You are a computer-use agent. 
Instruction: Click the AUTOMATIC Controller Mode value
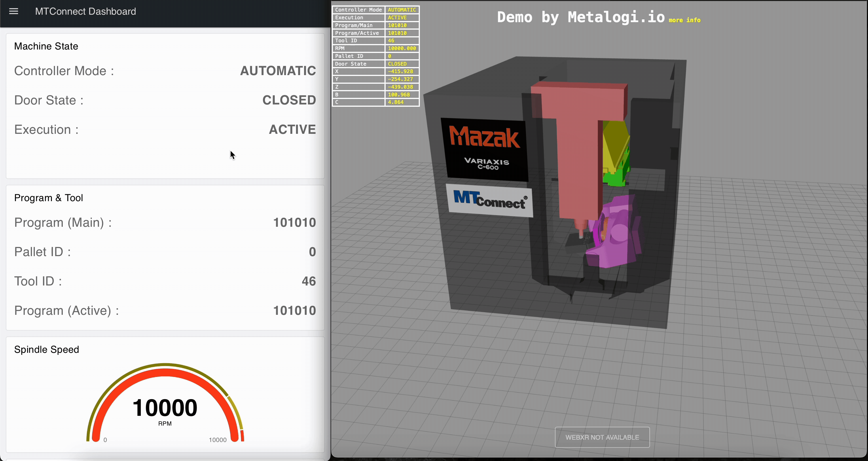(278, 71)
